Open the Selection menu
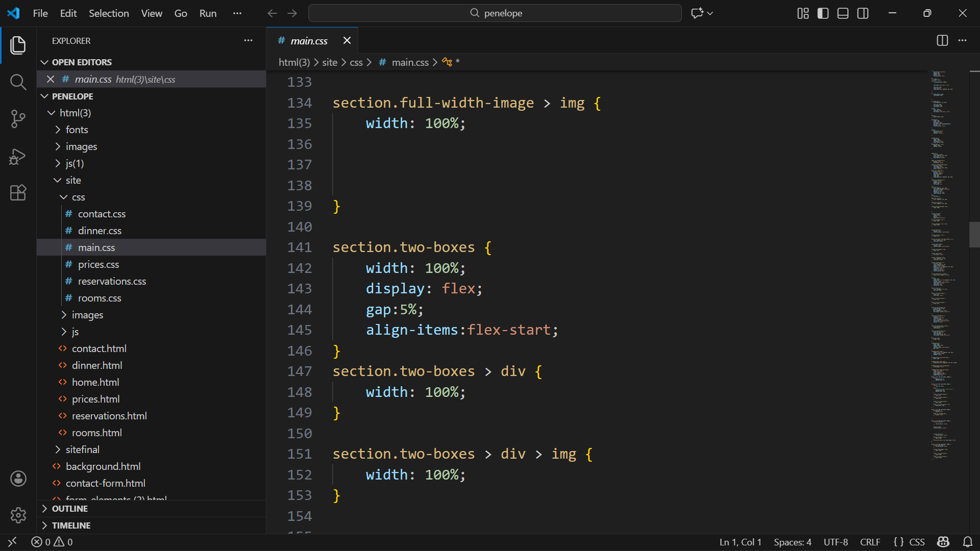 [x=109, y=13]
